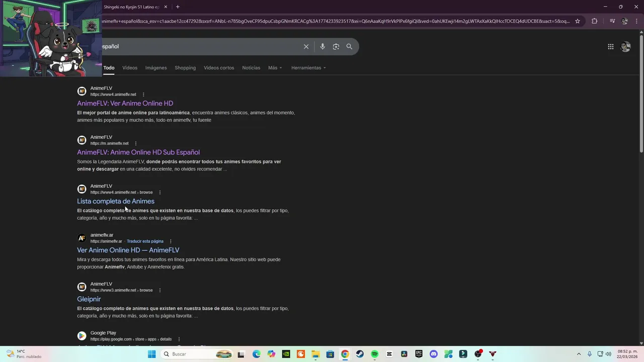Viewport: 644px width, 362px height.
Task: Switch to the Videos tab
Action: tap(130, 68)
